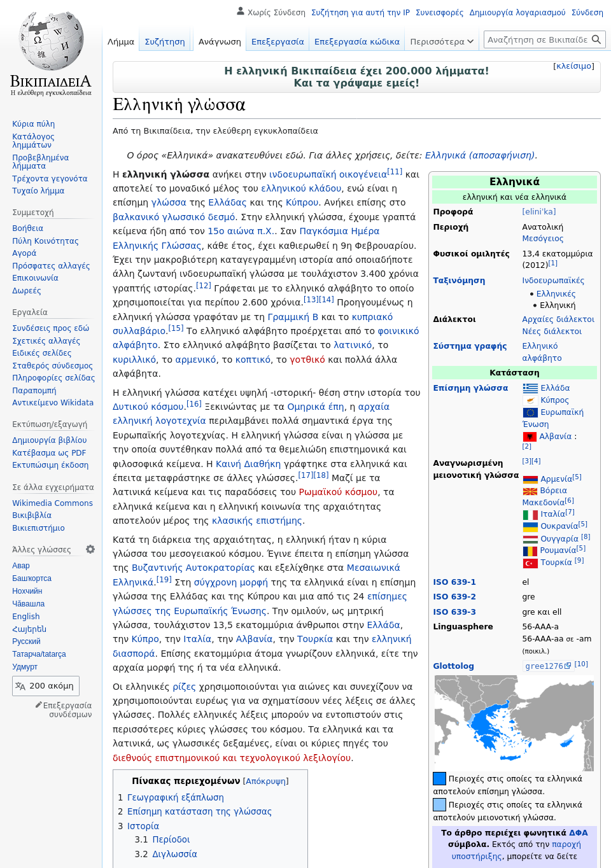Open the Greek-speaking regions map thumbnail
The width and height of the screenshot is (611, 868).
coord(514,723)
